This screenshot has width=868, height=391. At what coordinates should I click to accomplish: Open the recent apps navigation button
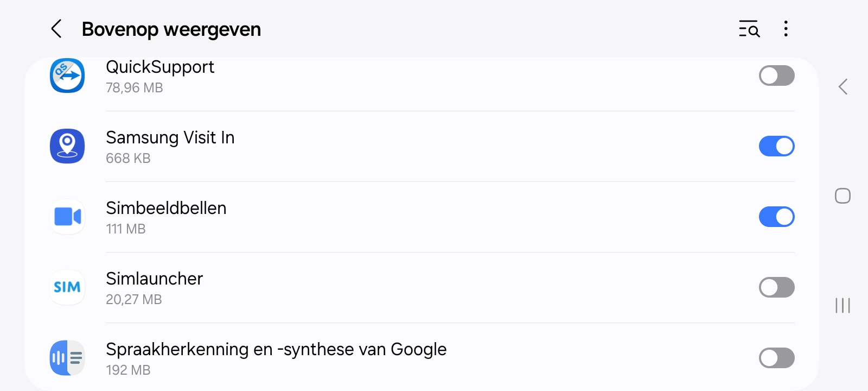[x=843, y=305]
